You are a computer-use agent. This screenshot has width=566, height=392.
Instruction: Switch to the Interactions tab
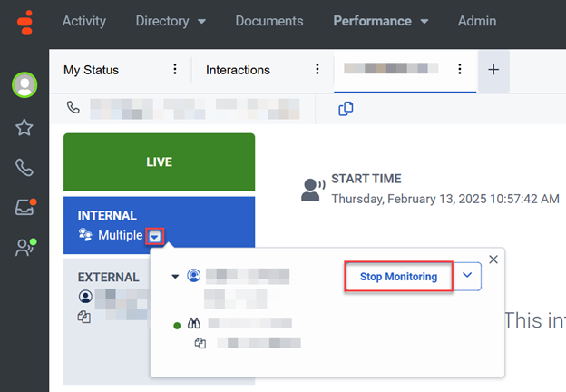[x=238, y=70]
